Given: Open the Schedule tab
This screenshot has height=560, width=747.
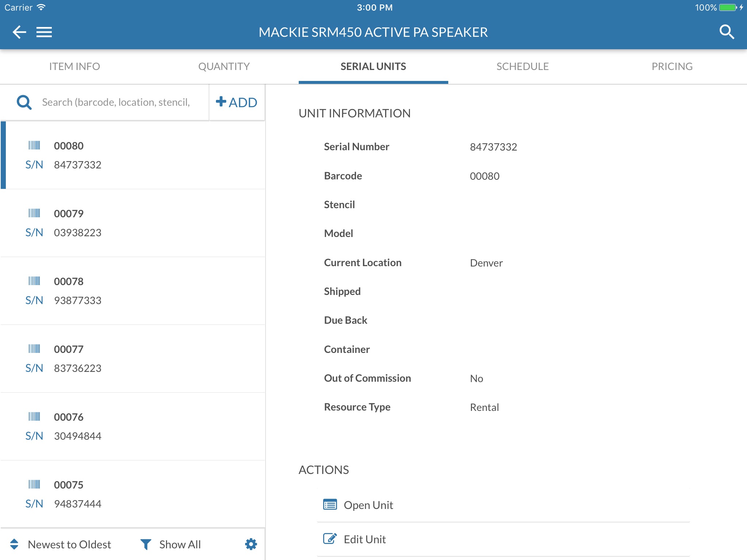Looking at the screenshot, I should tap(523, 66).
